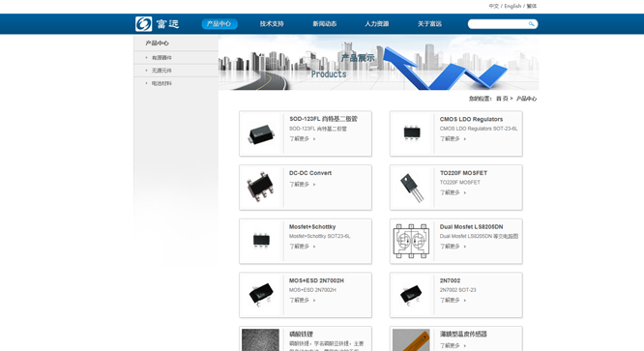Screen dimensions: 644x351
Task: Switch language to English
Action: pyautogui.click(x=512, y=6)
